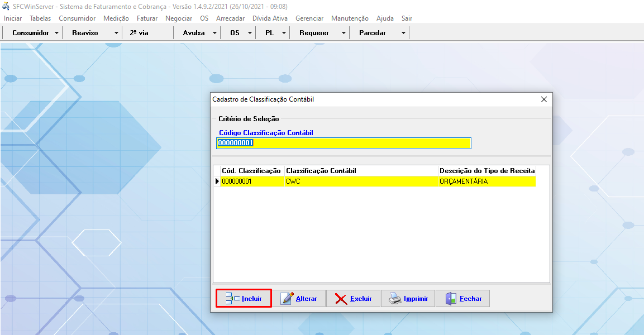The width and height of the screenshot is (644, 335).
Task: Open the Tabelas menu
Action: pyautogui.click(x=40, y=18)
